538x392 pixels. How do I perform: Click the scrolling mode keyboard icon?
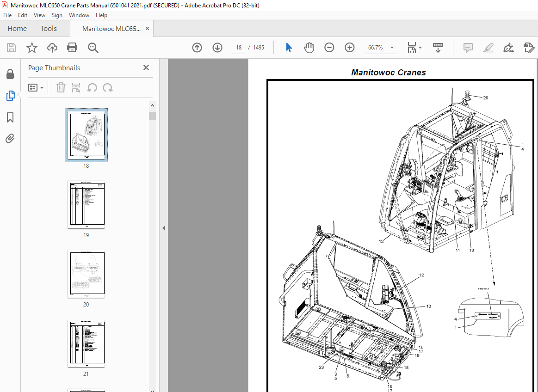click(x=438, y=48)
